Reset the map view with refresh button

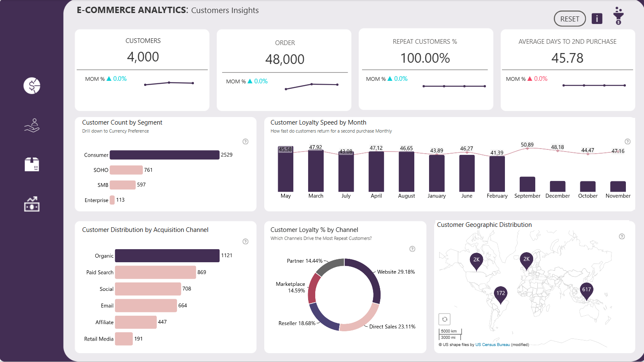click(445, 319)
